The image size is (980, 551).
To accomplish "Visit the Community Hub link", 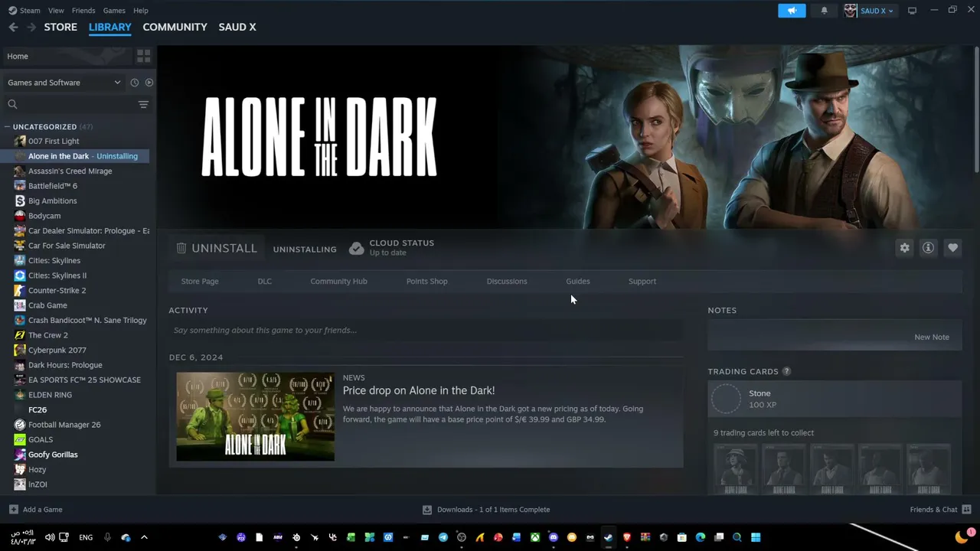I will tap(338, 282).
